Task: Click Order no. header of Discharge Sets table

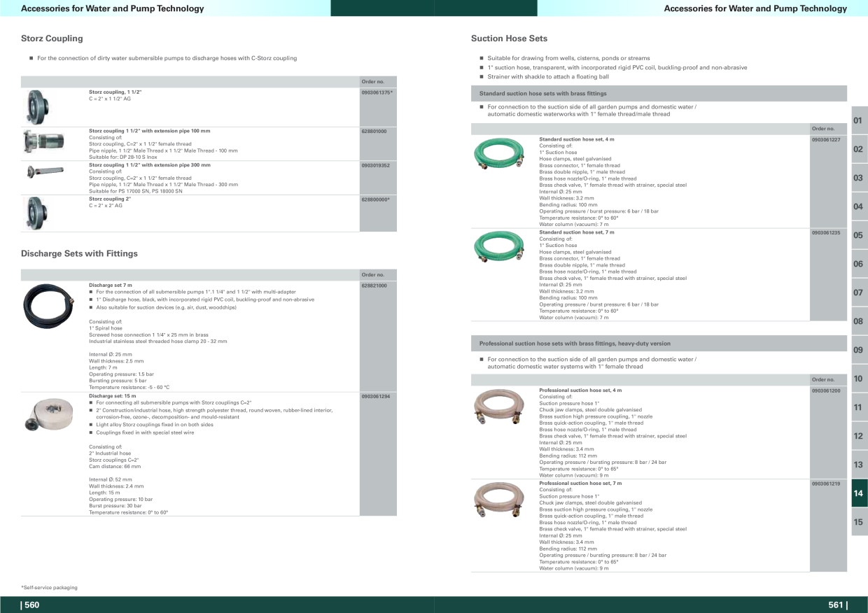Action: [373, 275]
